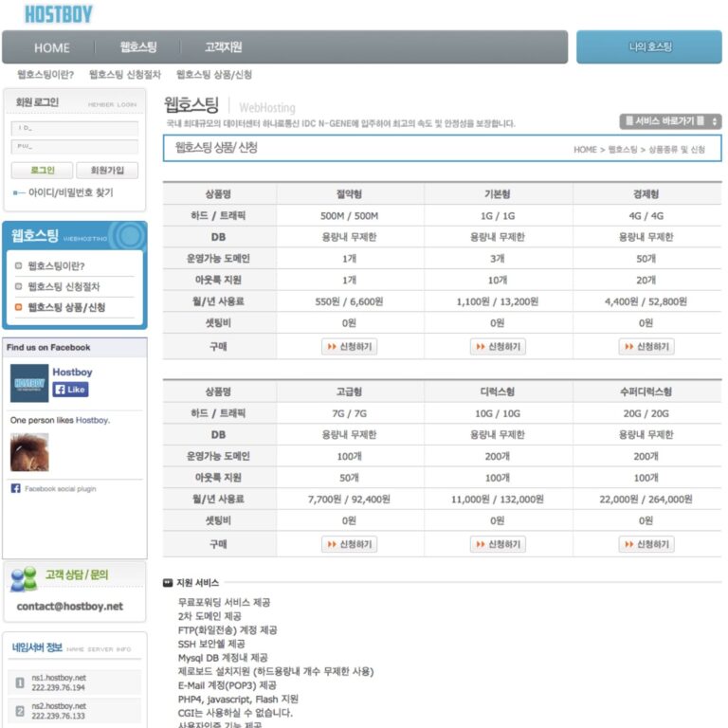Viewport: 728px width, 728px height.
Task: Click the Hostboy Facebook page thumbnail
Action: 29,383
